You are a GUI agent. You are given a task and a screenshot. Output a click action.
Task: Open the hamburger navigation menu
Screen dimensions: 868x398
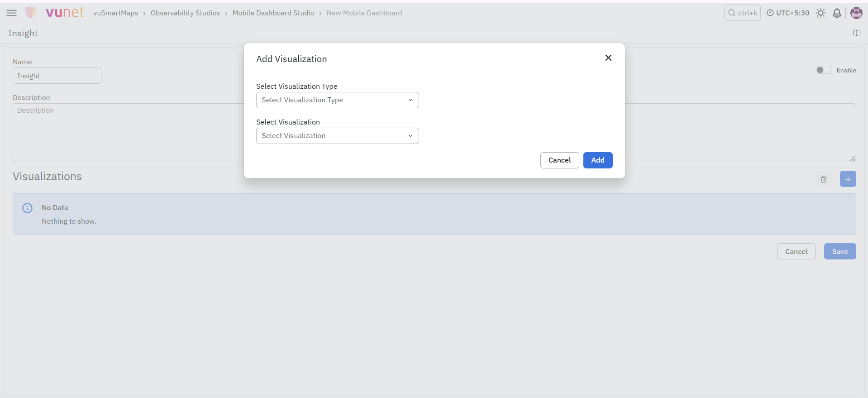pyautogui.click(x=11, y=13)
